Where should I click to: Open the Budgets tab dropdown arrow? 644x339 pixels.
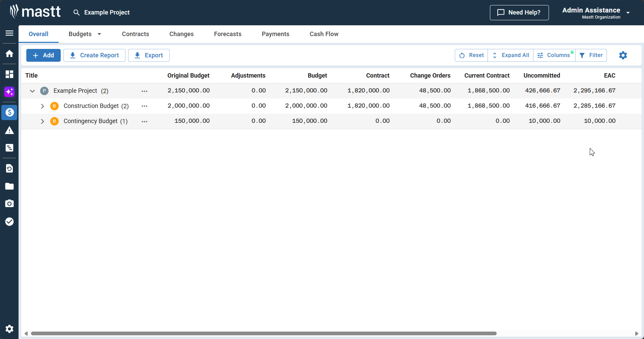[x=99, y=34]
